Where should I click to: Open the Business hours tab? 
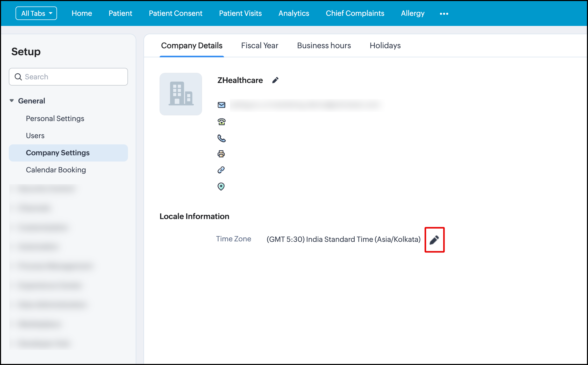(324, 46)
